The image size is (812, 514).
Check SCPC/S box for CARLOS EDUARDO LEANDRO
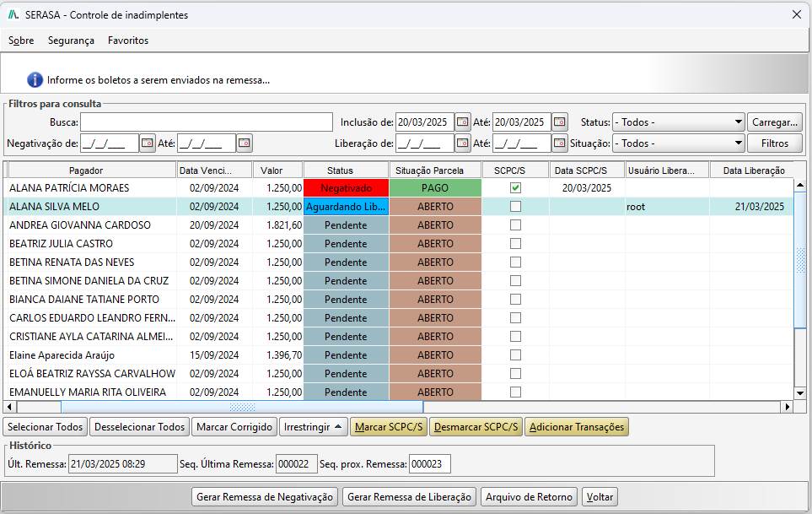[x=515, y=318]
